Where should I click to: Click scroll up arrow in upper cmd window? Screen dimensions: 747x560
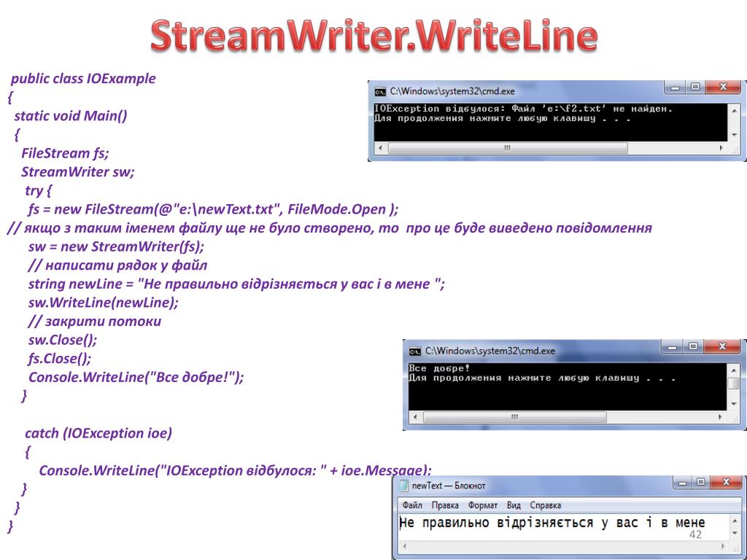point(734,111)
